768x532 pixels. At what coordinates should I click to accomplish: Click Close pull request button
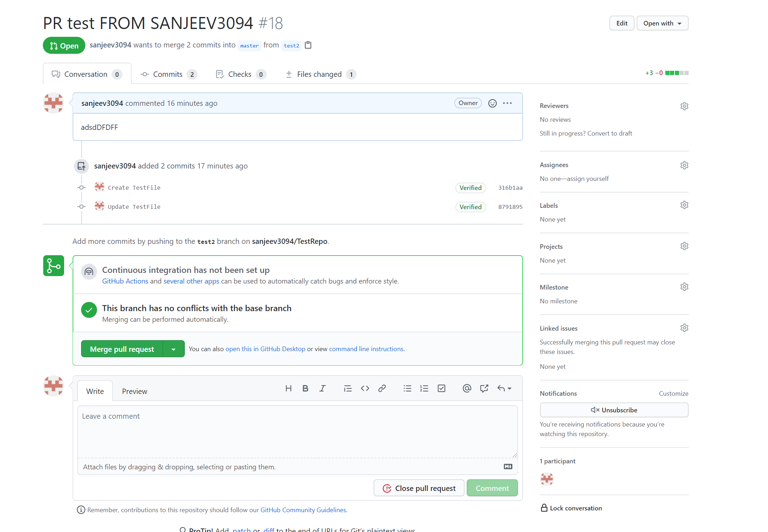[419, 488]
